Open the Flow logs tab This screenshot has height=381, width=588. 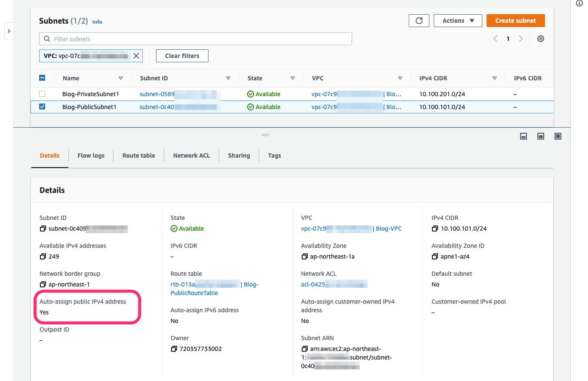click(x=91, y=155)
